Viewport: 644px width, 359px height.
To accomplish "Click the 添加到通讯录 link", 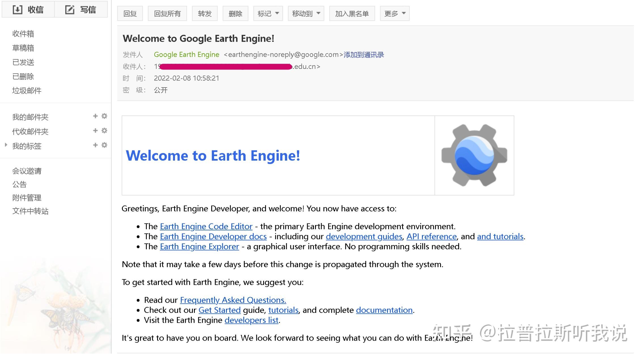I will pos(364,55).
